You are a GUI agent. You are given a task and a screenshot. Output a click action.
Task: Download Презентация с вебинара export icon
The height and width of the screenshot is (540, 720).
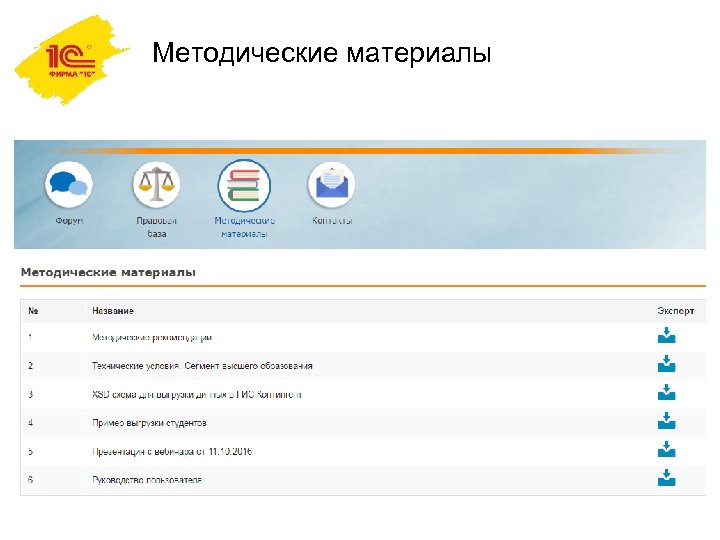point(666,449)
